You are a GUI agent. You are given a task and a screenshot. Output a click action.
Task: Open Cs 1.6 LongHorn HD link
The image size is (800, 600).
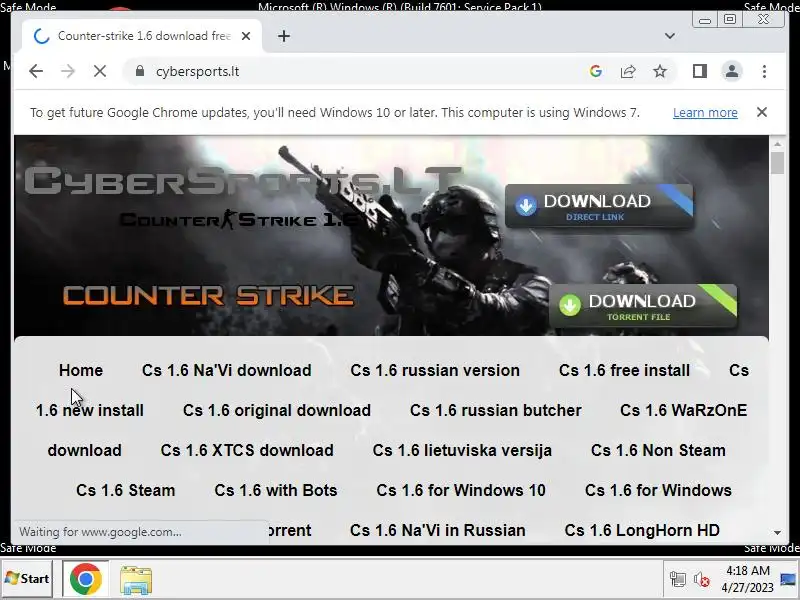[x=642, y=531]
